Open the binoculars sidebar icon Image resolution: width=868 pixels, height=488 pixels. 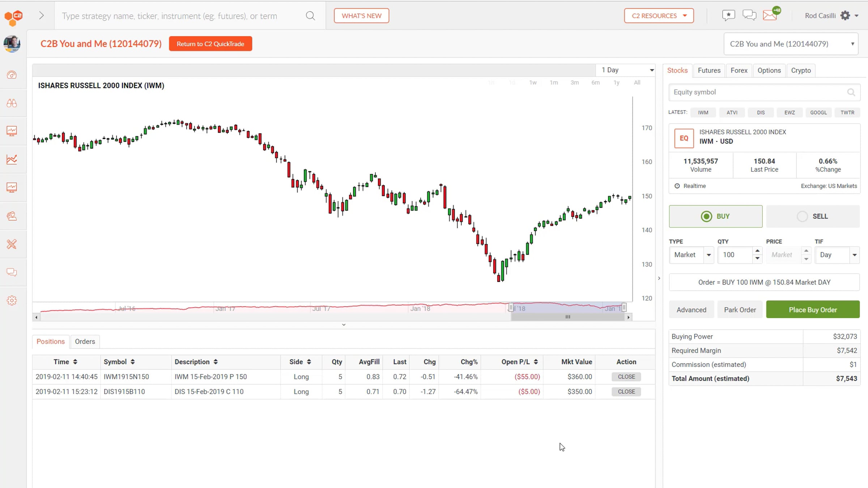click(12, 103)
